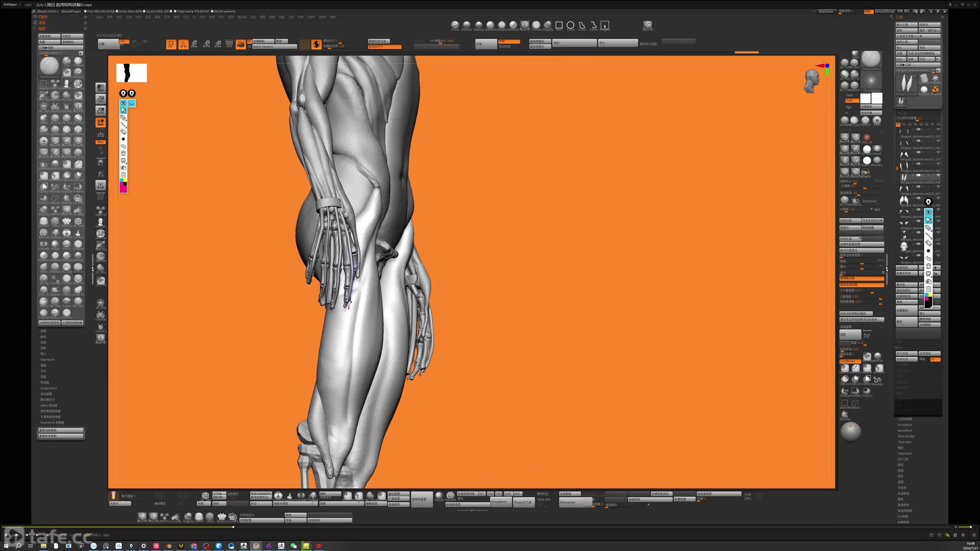Choose the Circle selection shape icon
The width and height of the screenshot is (980, 551).
[x=570, y=25]
